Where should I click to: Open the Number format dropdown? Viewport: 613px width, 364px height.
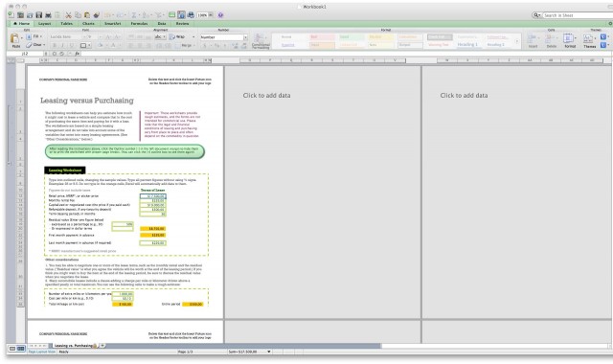pos(245,37)
